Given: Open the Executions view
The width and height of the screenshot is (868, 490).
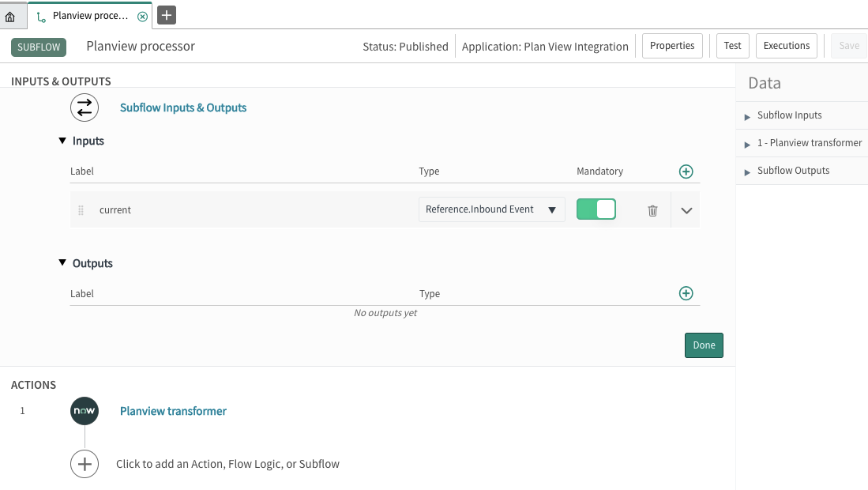Looking at the screenshot, I should coord(786,46).
